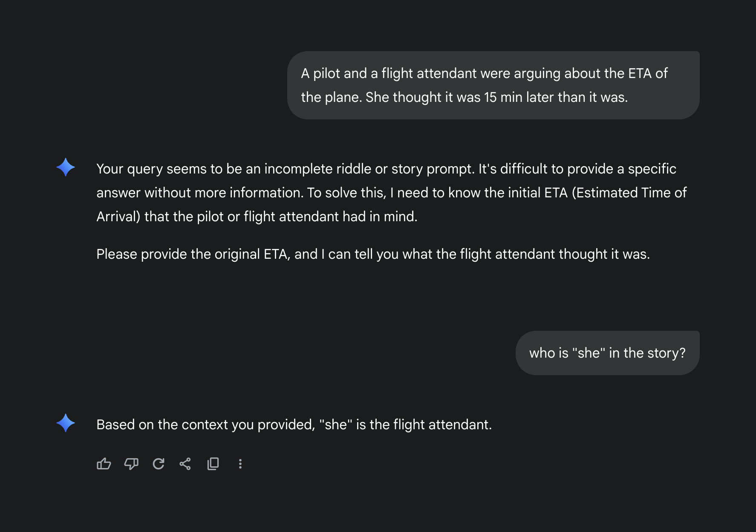Give thumbs down to Gemini's response
Image resolution: width=756 pixels, height=532 pixels.
(131, 464)
